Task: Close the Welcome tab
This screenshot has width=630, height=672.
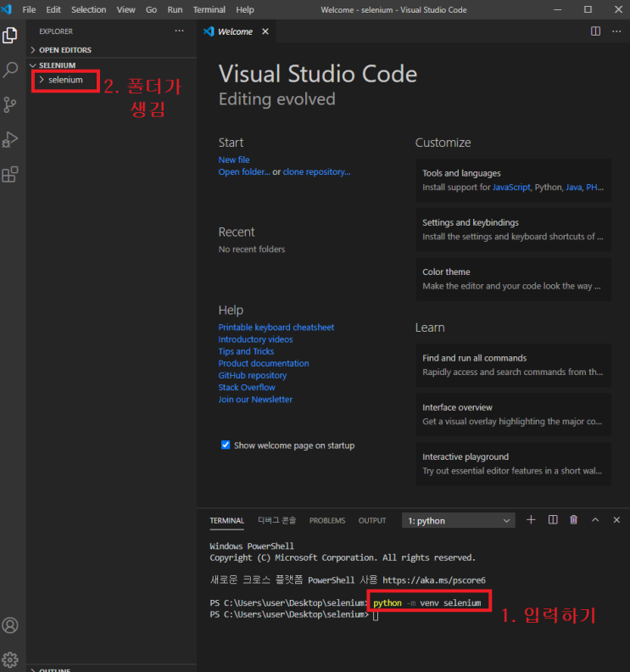Action: 265,31
